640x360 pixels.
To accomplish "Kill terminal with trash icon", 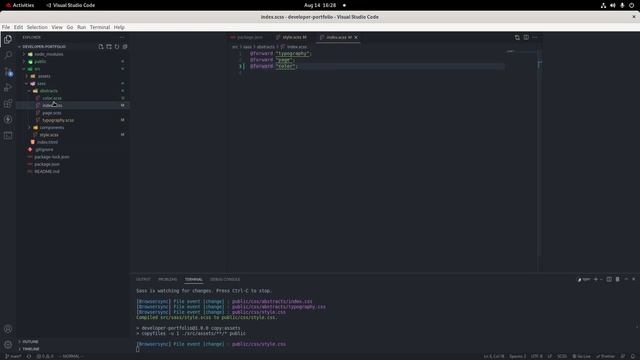I will (618, 280).
